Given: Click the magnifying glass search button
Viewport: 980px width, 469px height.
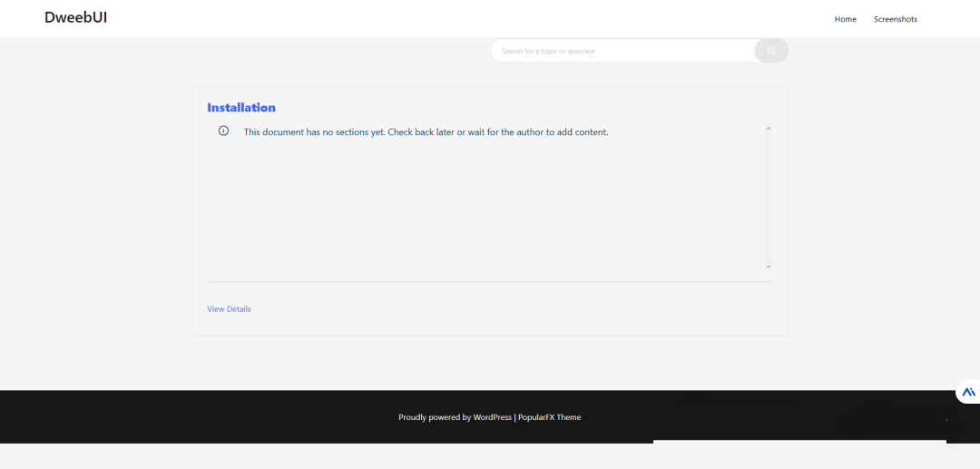Looking at the screenshot, I should [771, 51].
